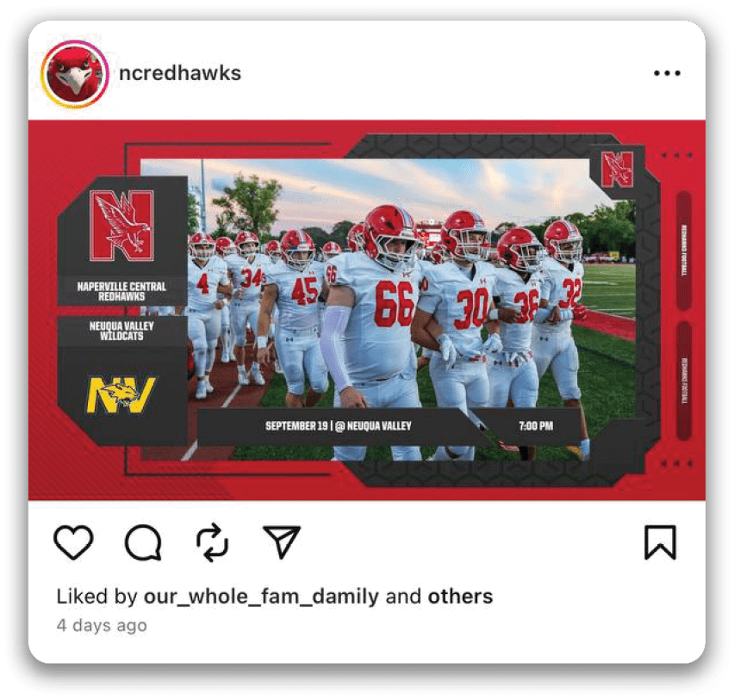Image resolution: width=734 pixels, height=700 pixels.
Task: Click the 7:00 PM game time label
Action: pyautogui.click(x=536, y=426)
